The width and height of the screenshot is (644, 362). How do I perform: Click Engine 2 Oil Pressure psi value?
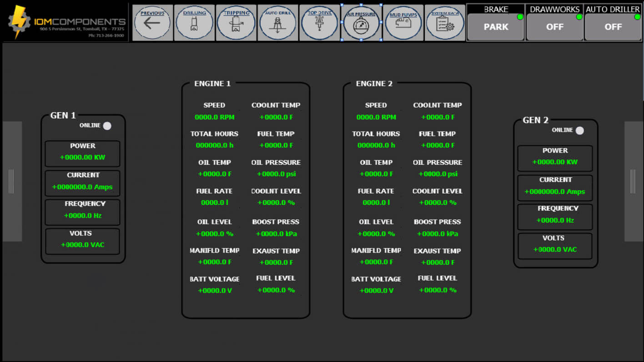[x=438, y=174]
